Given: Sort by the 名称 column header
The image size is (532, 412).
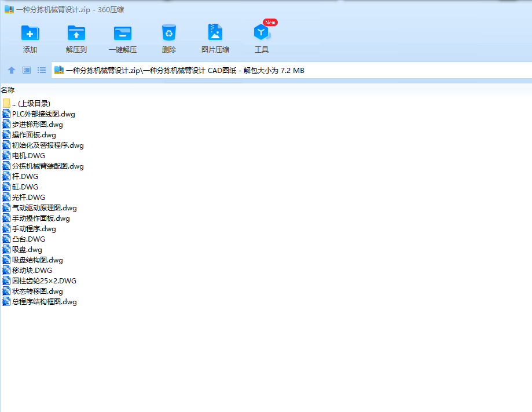Looking at the screenshot, I should [8, 90].
